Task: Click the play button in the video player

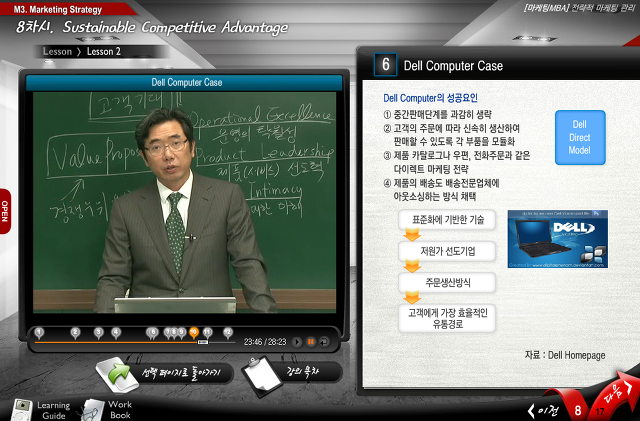Action: click(297, 342)
